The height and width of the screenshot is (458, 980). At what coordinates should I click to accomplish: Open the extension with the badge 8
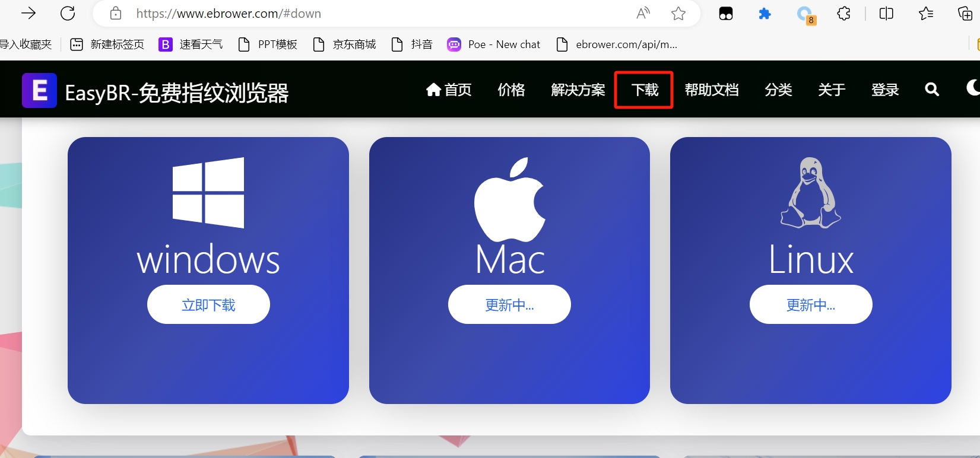805,15
